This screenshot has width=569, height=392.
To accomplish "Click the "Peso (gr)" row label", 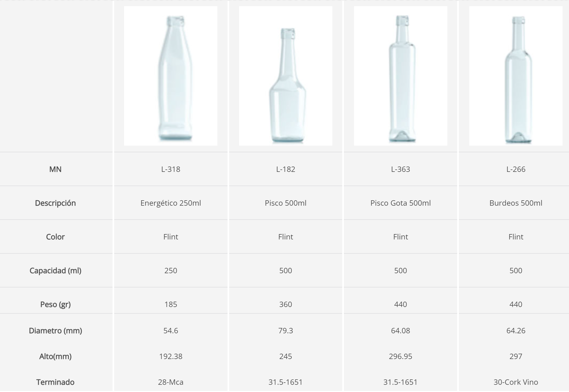I will pos(55,304).
